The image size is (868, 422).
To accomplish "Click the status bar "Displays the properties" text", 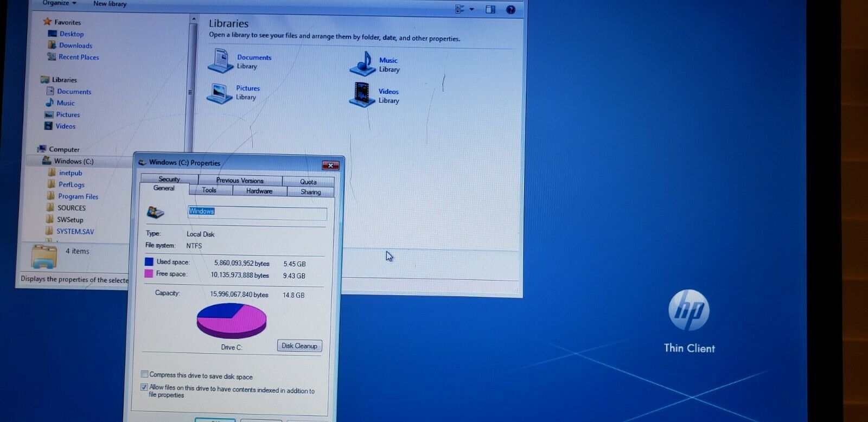I will tap(74, 279).
